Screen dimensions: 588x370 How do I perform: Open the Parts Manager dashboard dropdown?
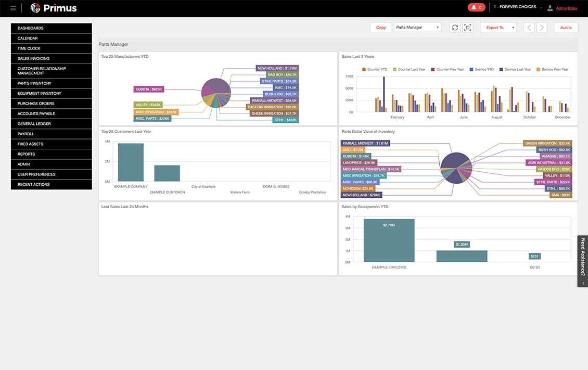(x=418, y=28)
